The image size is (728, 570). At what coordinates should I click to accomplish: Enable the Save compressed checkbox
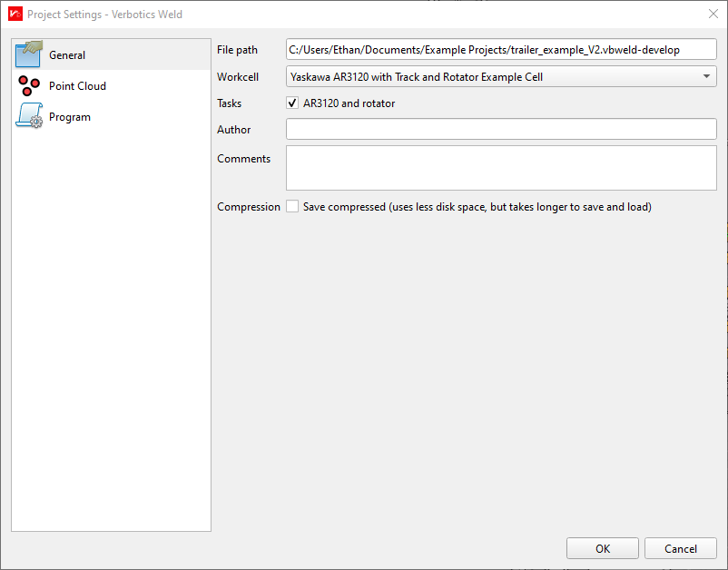(x=292, y=207)
